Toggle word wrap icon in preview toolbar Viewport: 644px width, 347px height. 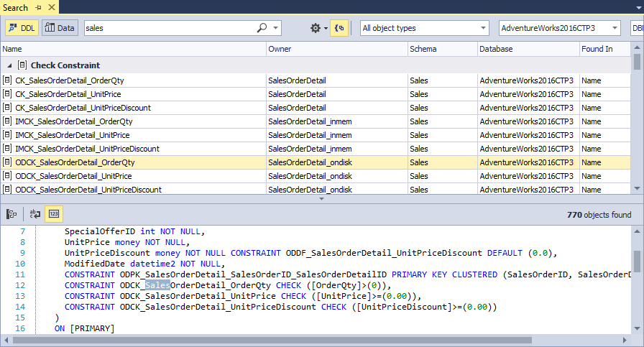[x=35, y=214]
